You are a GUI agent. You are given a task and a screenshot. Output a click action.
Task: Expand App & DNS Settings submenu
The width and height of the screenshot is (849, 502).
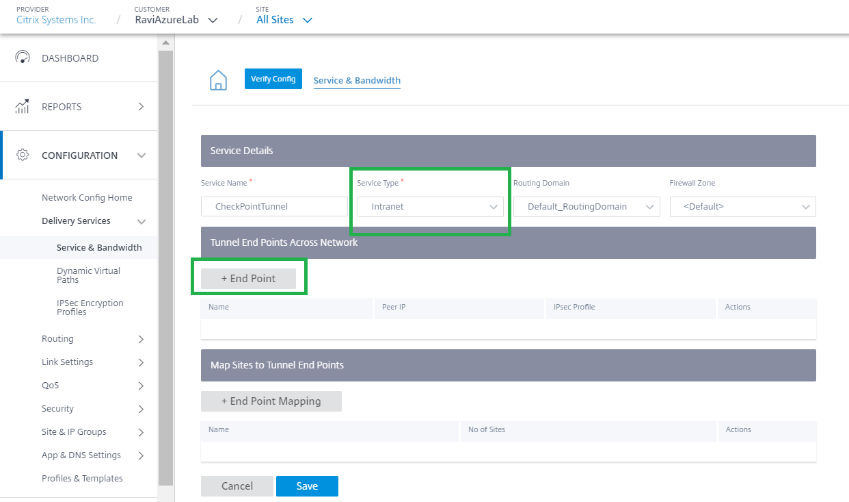coord(141,455)
